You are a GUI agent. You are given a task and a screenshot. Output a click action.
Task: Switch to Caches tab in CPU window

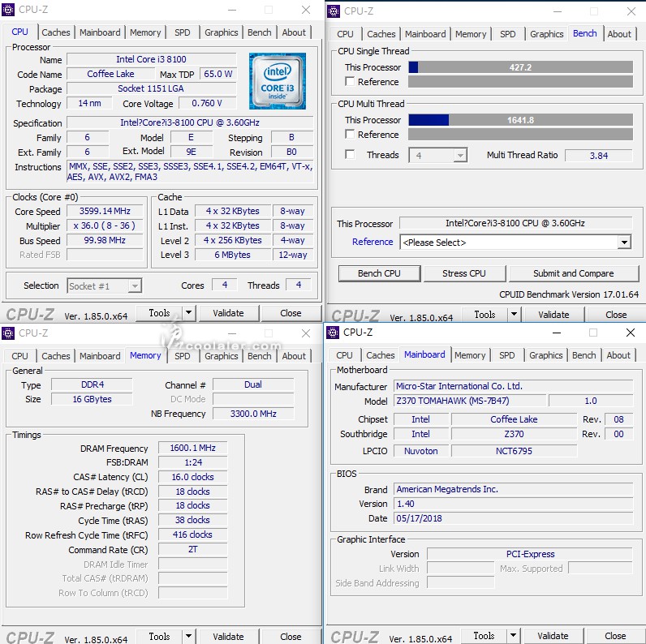(x=56, y=32)
